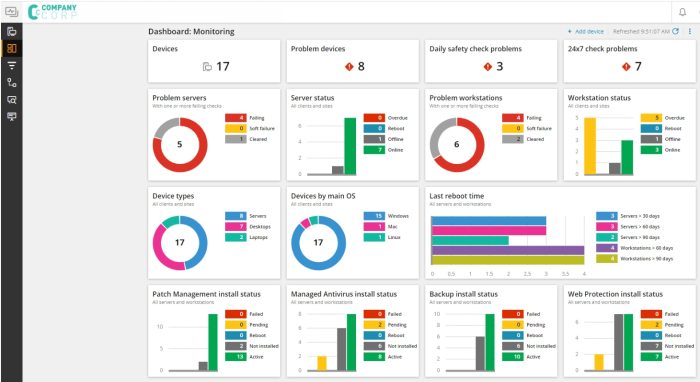Click the alert icon in 24x7 check problems
Viewport: 700px width, 382px height.
(626, 66)
